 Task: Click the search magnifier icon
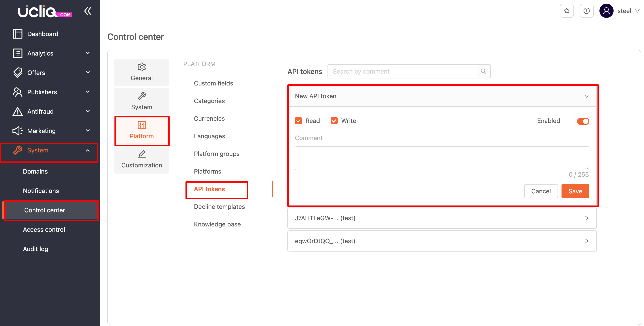(x=483, y=71)
